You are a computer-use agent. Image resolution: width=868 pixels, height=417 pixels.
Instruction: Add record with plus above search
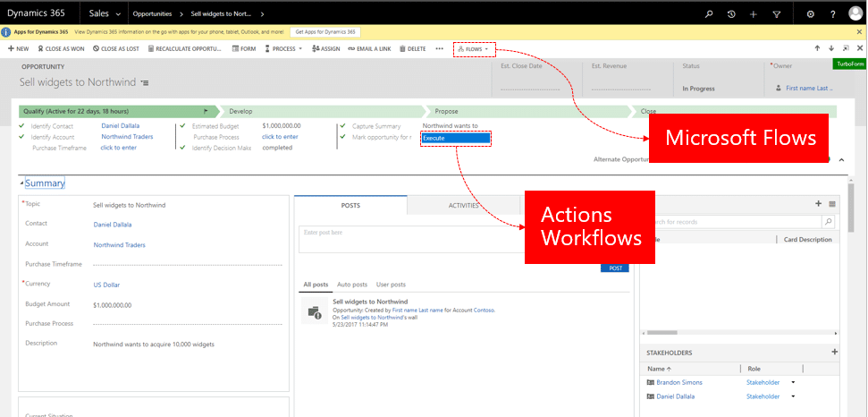818,204
